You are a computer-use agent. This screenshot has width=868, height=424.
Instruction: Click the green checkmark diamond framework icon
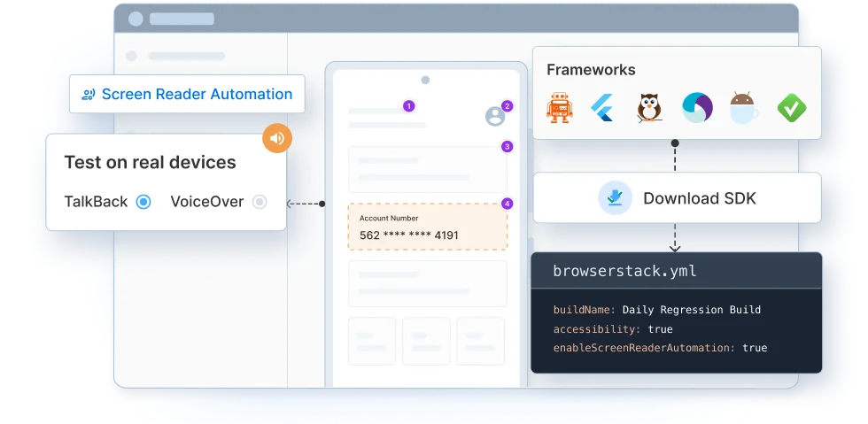coord(792,108)
